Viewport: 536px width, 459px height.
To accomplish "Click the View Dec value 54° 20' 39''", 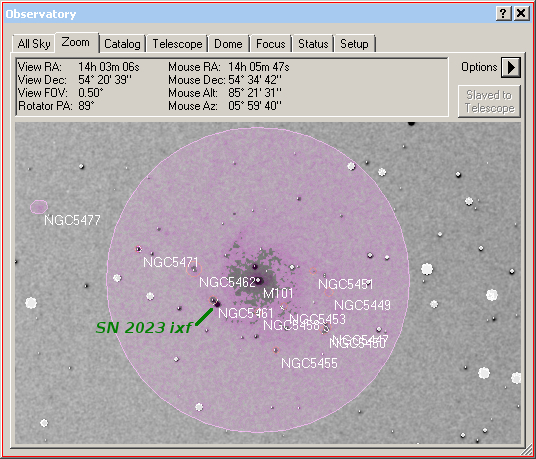I will (105, 80).
